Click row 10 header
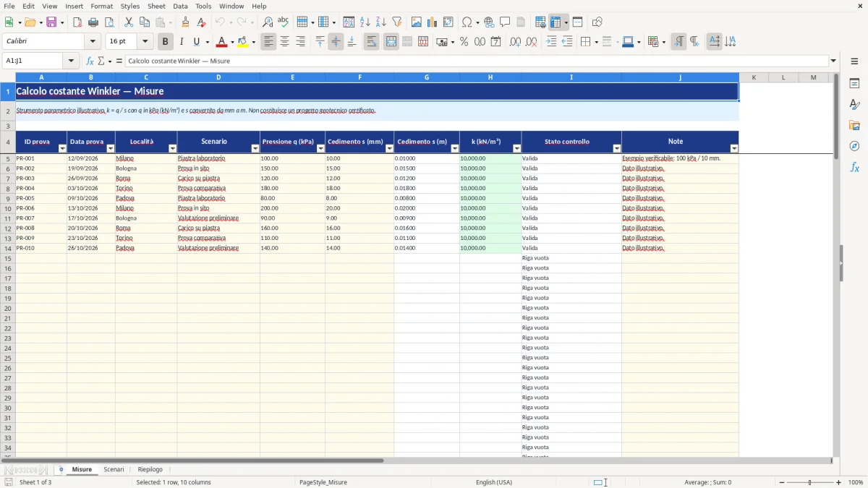The height and width of the screenshot is (488, 868). [x=8, y=208]
